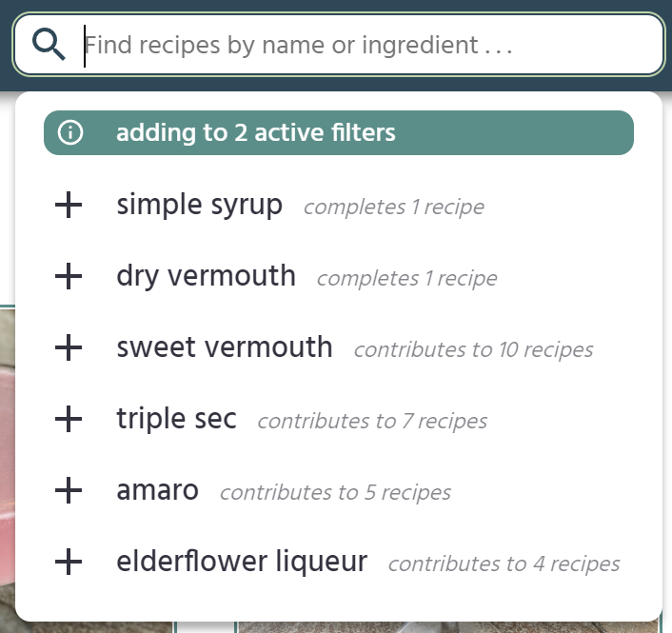Click the plus icon beside simple syrup
This screenshot has height=633, width=672.
pyautogui.click(x=69, y=206)
